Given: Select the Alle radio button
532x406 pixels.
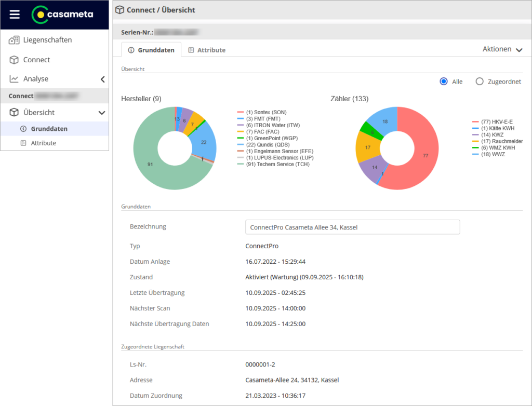Looking at the screenshot, I should click(x=444, y=82).
